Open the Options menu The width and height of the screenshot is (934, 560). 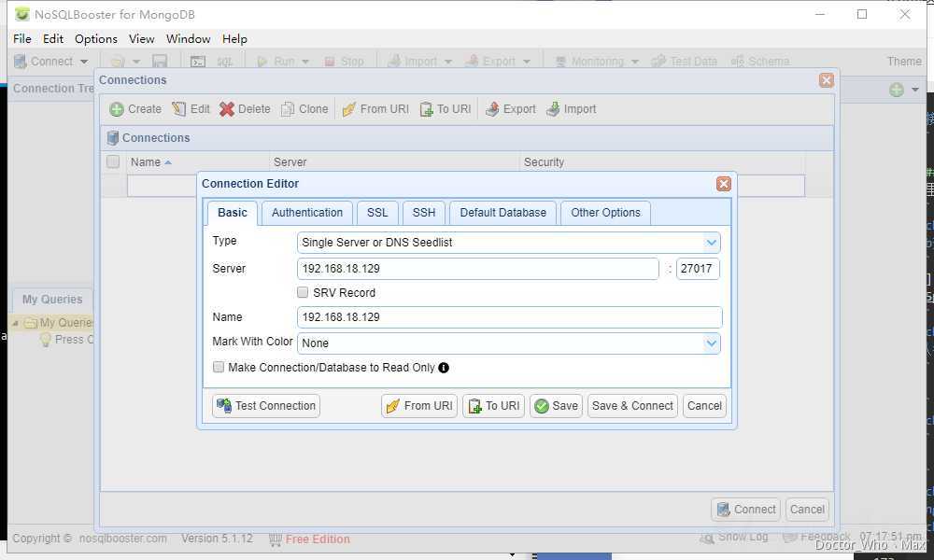(x=96, y=38)
